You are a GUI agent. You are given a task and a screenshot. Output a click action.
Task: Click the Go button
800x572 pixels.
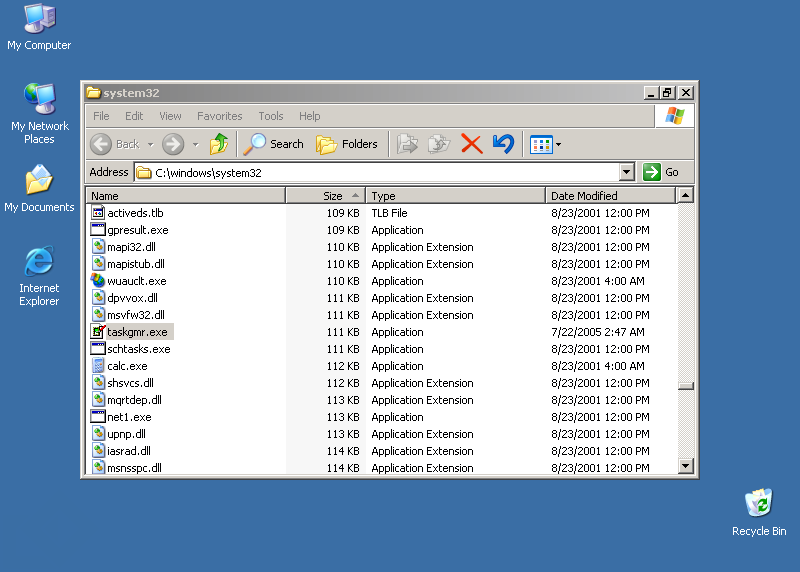point(661,172)
